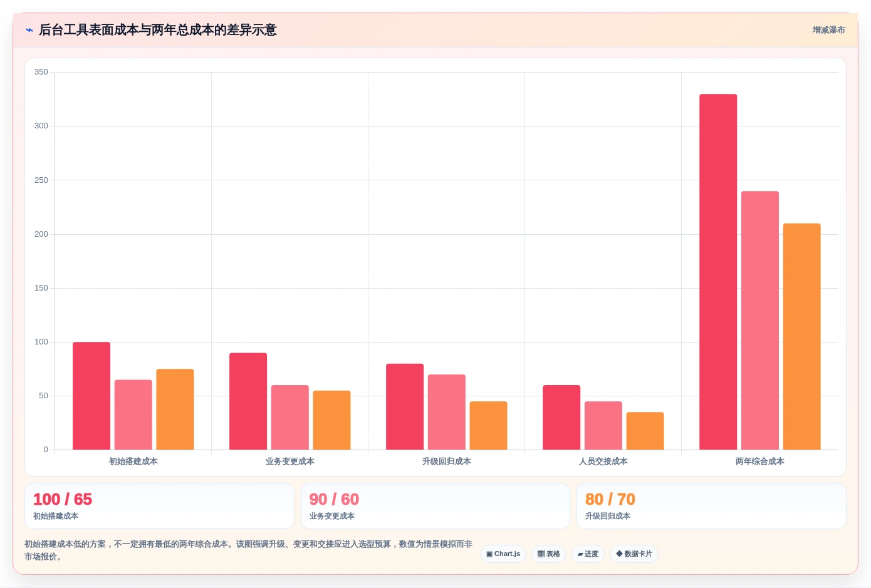This screenshot has height=588, width=871.
Task: Click the orange bar in 初始搭建成本 group
Action: [175, 410]
